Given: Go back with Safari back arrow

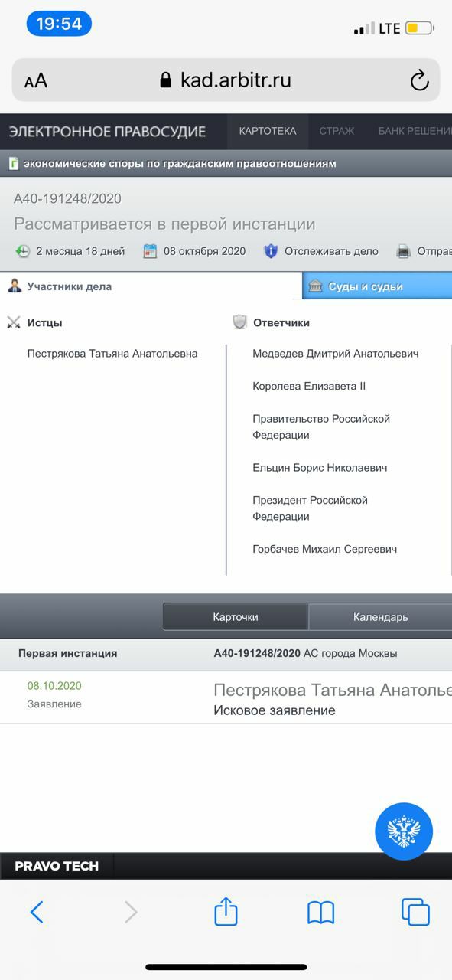Looking at the screenshot, I should click(x=37, y=912).
